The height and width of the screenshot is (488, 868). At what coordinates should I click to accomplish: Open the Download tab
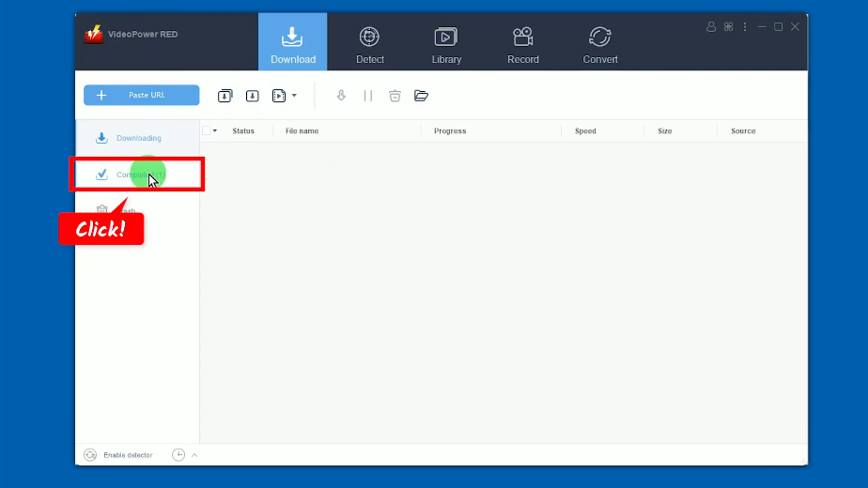[x=292, y=42]
